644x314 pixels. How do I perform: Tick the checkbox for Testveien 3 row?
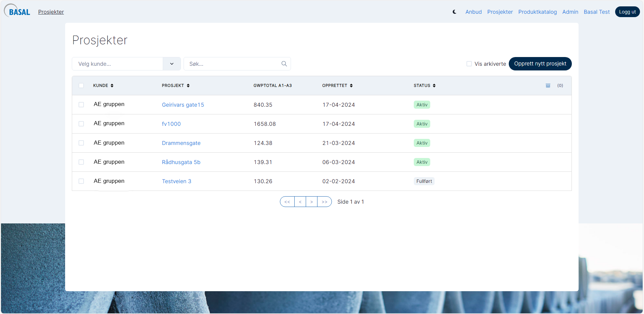click(x=81, y=181)
